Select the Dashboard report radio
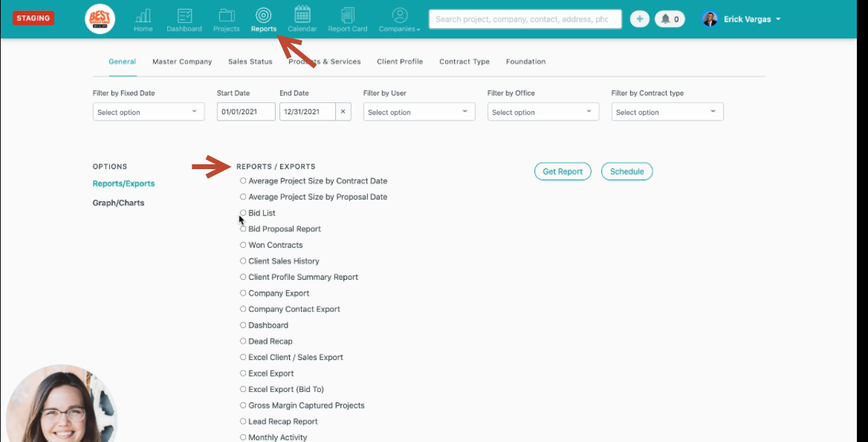Viewport: 868px width, 442px height. click(243, 325)
